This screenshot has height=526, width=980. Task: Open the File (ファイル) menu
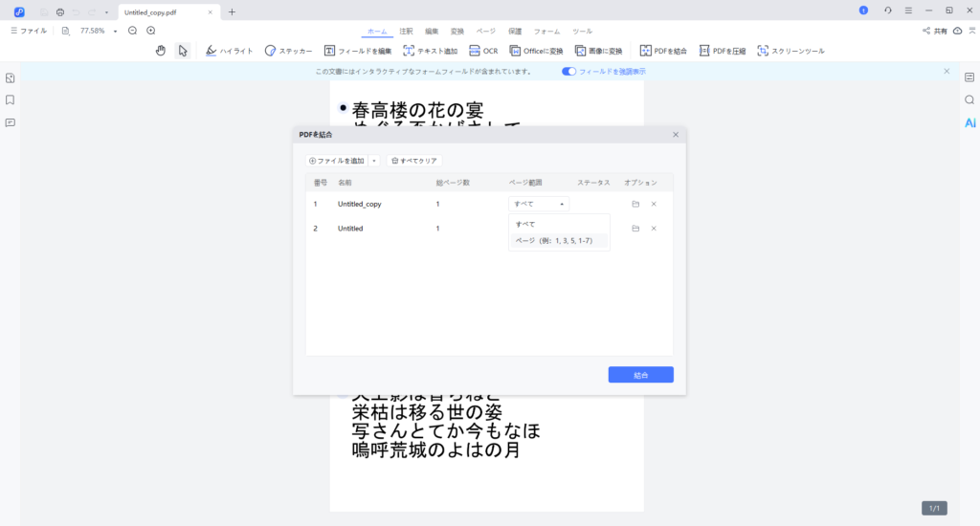29,31
